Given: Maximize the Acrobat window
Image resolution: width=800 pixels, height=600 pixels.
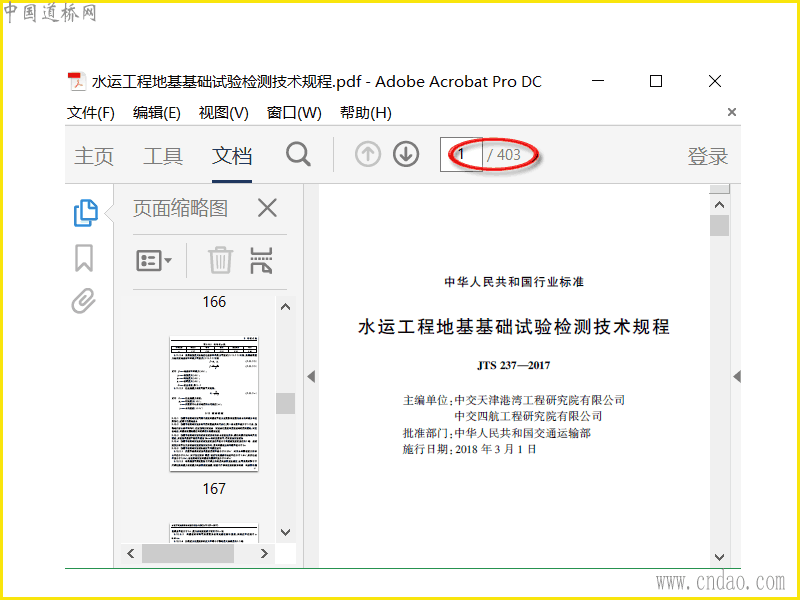Looking at the screenshot, I should (656, 81).
